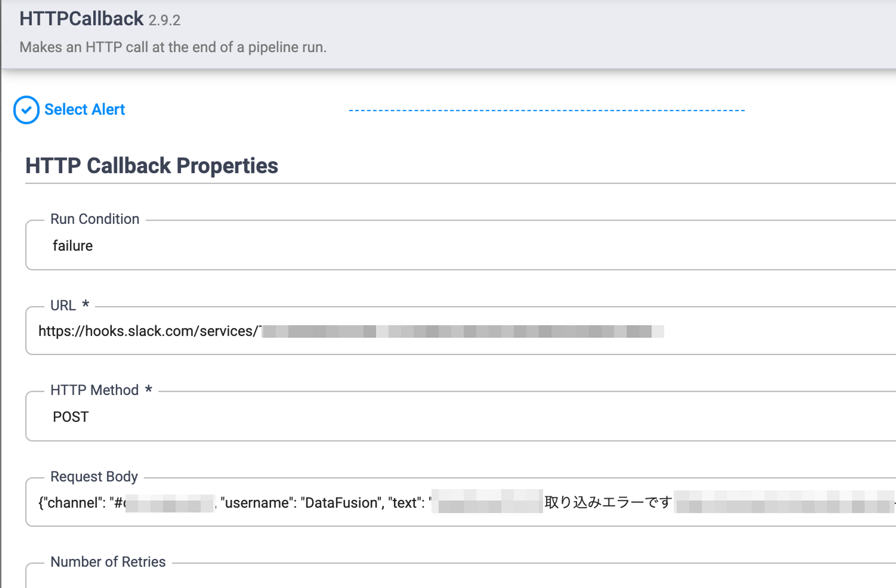Viewport: 896px width, 588px height.
Task: Click the "channel" key in Request Body
Action: tap(73, 503)
